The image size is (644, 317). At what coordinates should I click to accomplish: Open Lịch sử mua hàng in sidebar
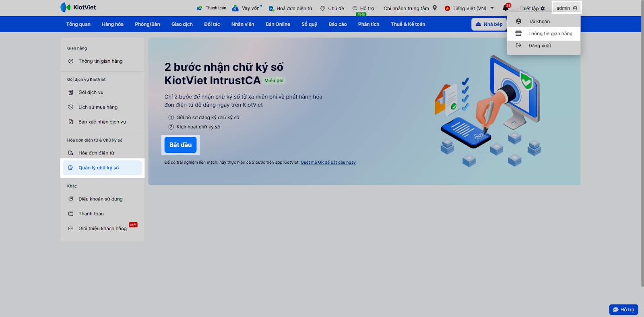click(x=102, y=107)
